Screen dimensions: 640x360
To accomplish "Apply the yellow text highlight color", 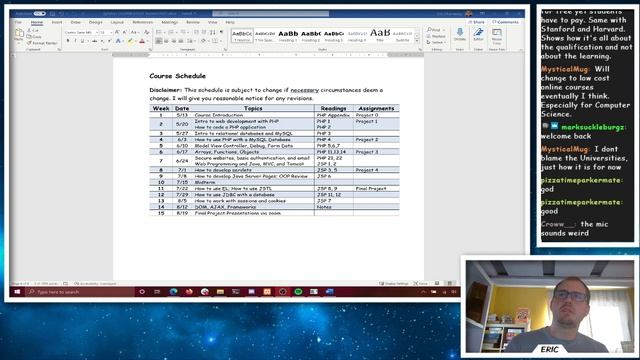I will (x=130, y=41).
